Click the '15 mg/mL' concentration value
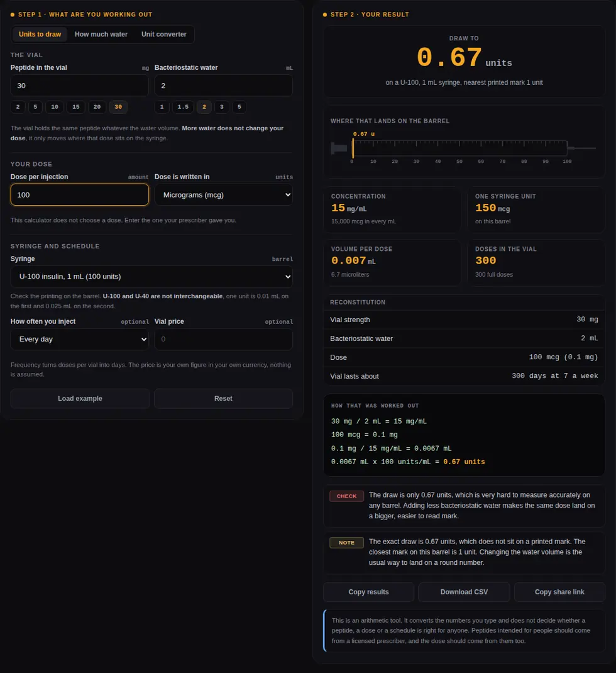Image resolution: width=616 pixels, height=673 pixels. 349,208
